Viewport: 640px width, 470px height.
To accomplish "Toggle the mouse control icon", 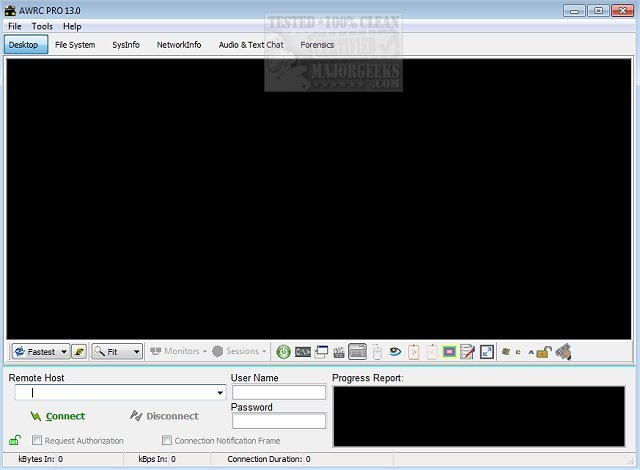I will coord(377,352).
